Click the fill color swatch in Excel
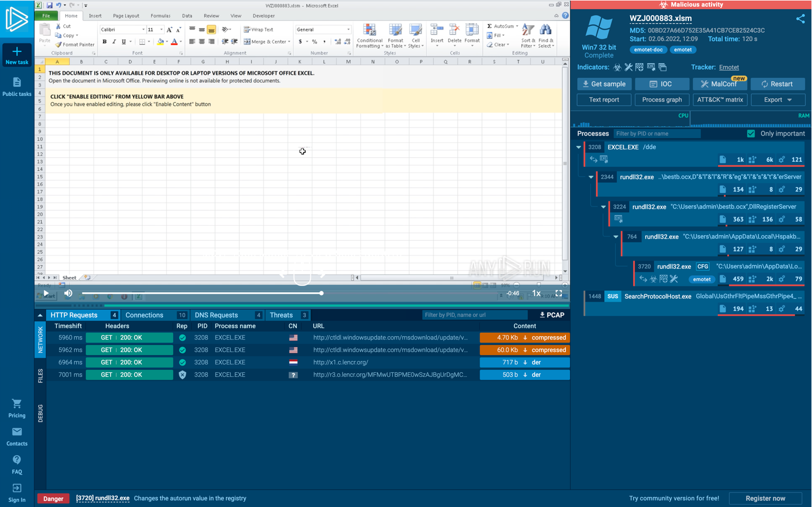The height and width of the screenshot is (507, 812). click(161, 42)
